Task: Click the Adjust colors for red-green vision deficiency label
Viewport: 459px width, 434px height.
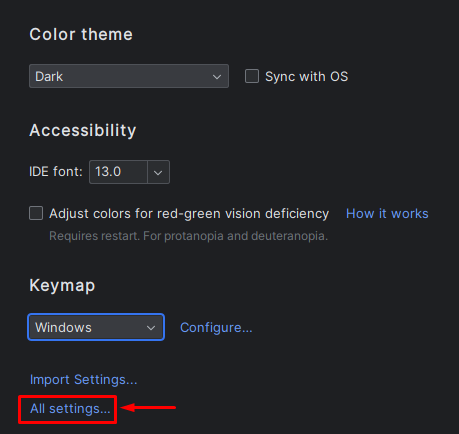Action: coord(189,214)
